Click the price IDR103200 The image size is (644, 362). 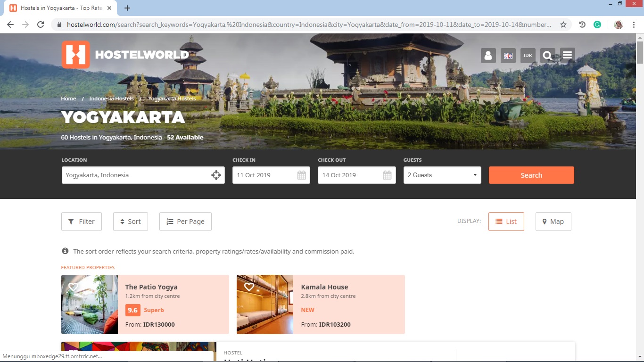tap(335, 325)
